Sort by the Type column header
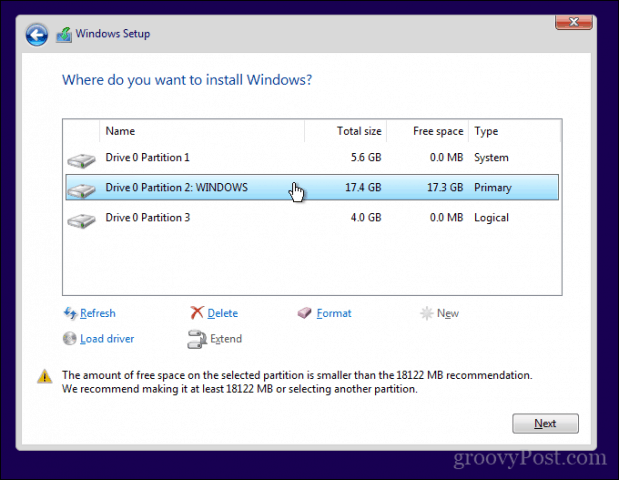The height and width of the screenshot is (480, 619). click(514, 131)
